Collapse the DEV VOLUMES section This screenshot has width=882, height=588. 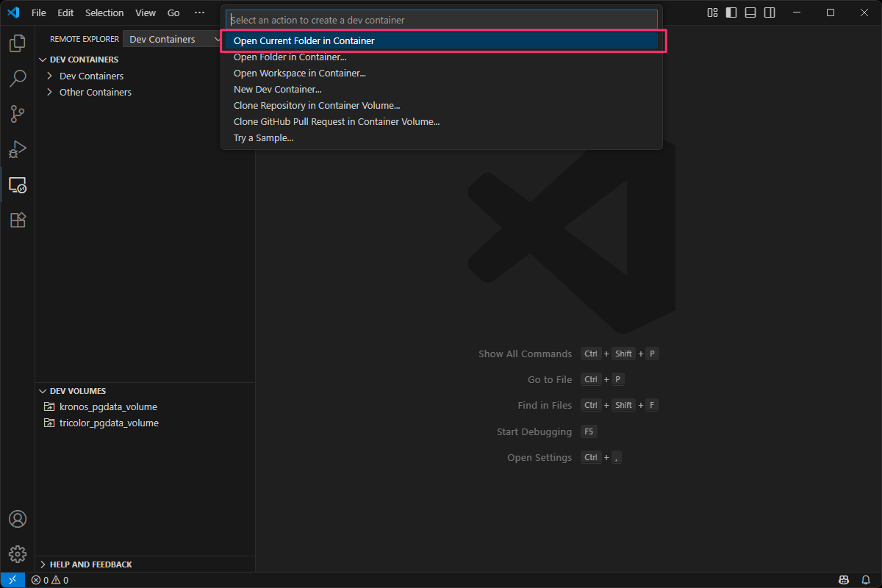coord(145,391)
